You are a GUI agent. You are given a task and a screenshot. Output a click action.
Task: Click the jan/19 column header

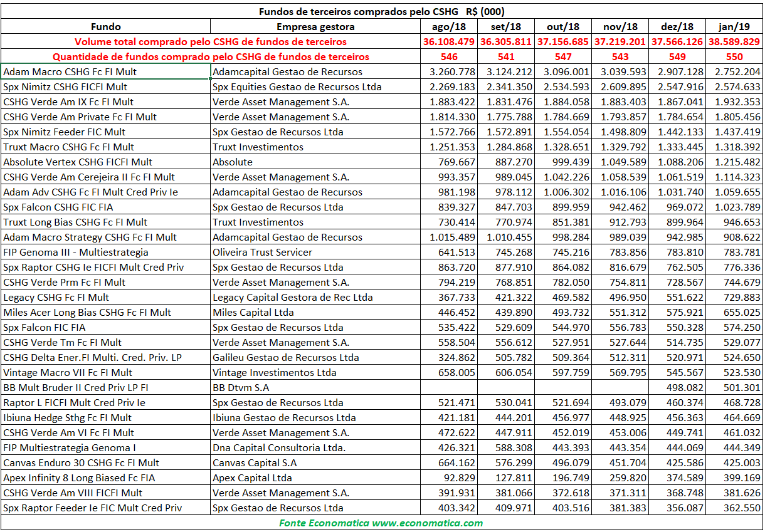[734, 27]
